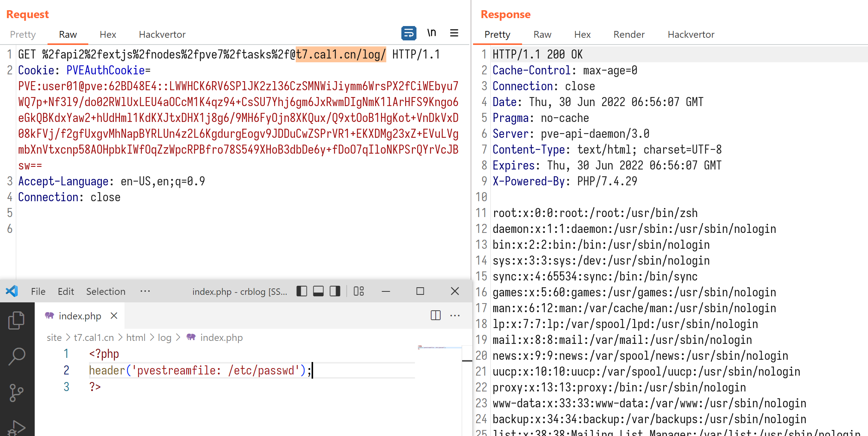Toggle the secondary side bar layout icon
This screenshot has width=868, height=436.
click(335, 291)
